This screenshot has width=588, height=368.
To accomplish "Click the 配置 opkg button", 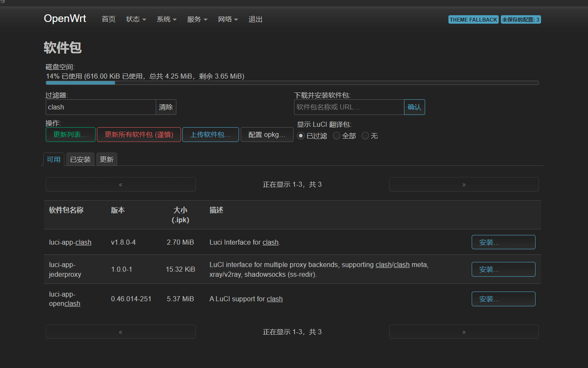I will [267, 135].
